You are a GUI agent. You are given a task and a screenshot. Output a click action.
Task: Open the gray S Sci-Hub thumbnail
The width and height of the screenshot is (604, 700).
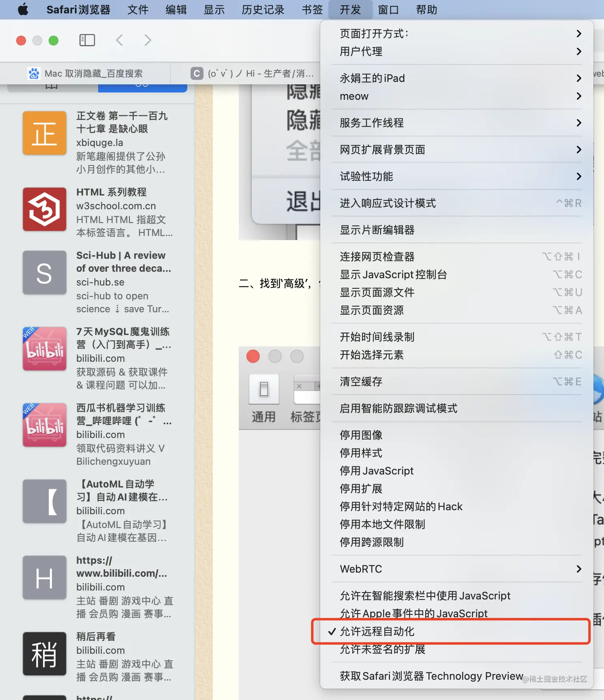tap(45, 273)
